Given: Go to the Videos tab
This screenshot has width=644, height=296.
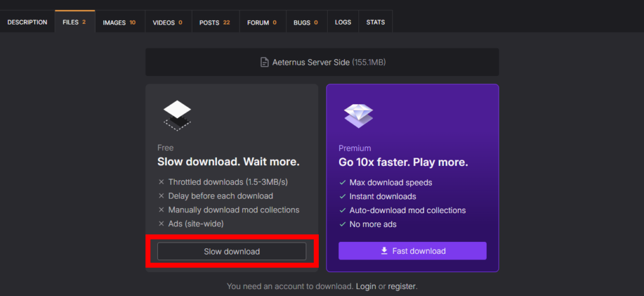Looking at the screenshot, I should 167,22.
